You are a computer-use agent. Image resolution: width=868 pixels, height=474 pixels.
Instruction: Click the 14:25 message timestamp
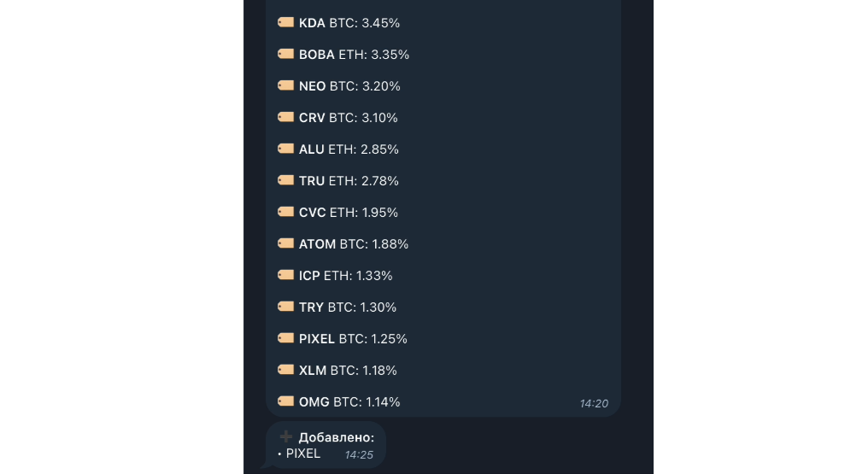tap(359, 454)
